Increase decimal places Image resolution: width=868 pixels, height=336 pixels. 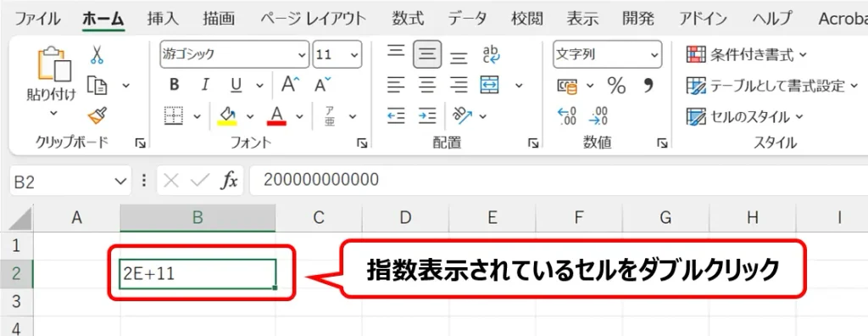coord(567,116)
